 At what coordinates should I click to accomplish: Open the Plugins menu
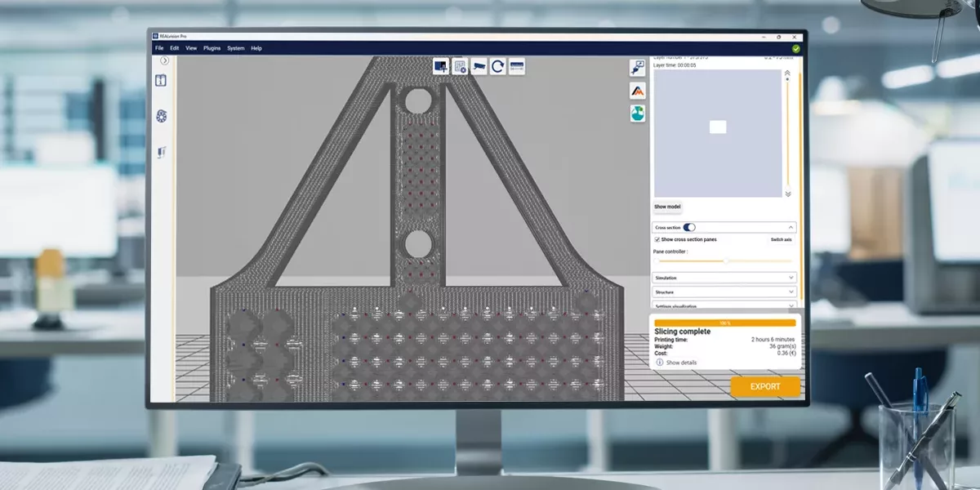212,48
